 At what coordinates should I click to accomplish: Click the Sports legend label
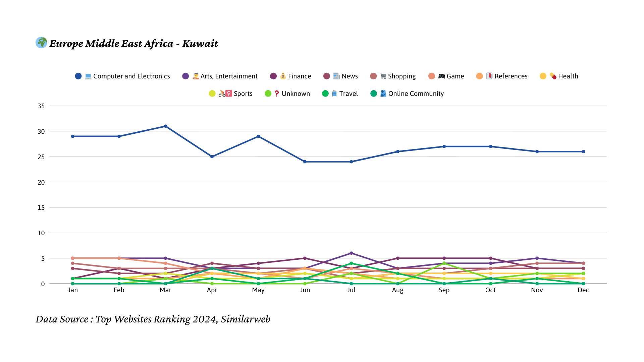243,94
